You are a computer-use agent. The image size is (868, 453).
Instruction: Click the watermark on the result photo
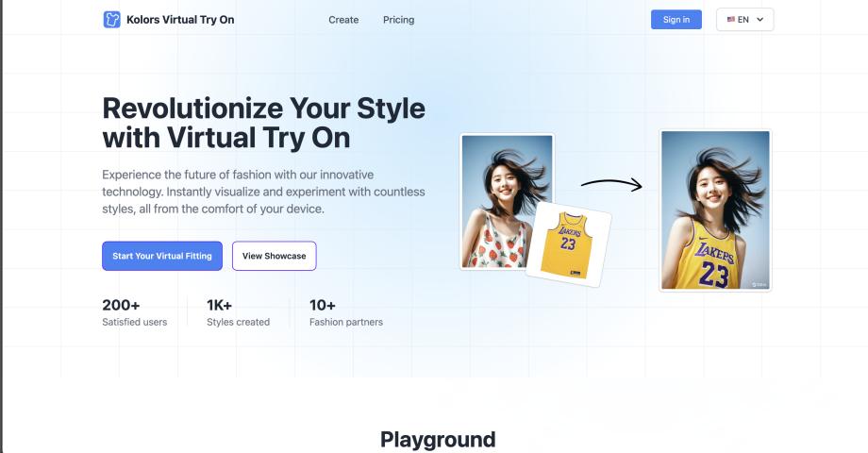(759, 283)
